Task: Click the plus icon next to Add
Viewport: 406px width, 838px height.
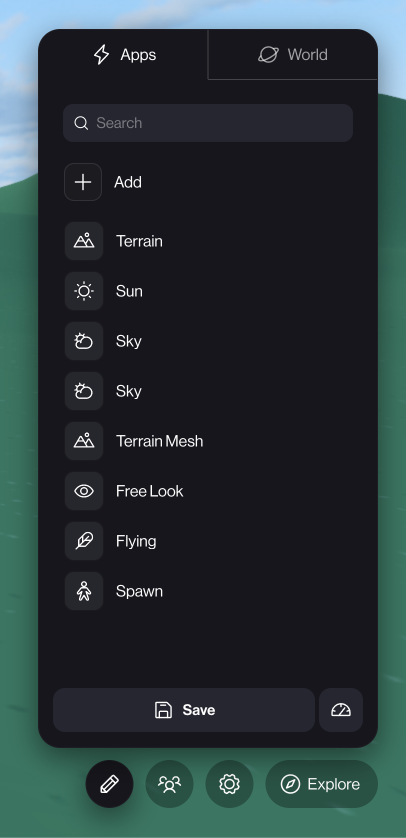Action: coord(83,182)
